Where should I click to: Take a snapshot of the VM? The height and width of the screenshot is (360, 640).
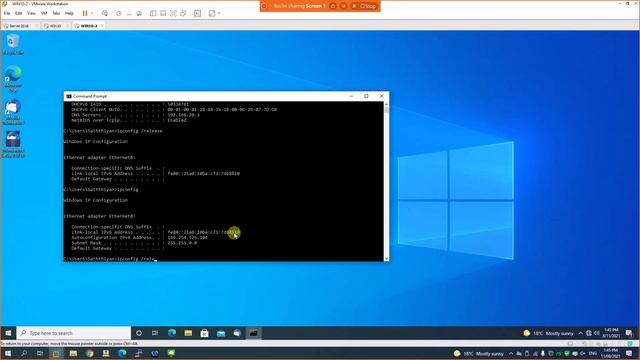click(x=119, y=13)
